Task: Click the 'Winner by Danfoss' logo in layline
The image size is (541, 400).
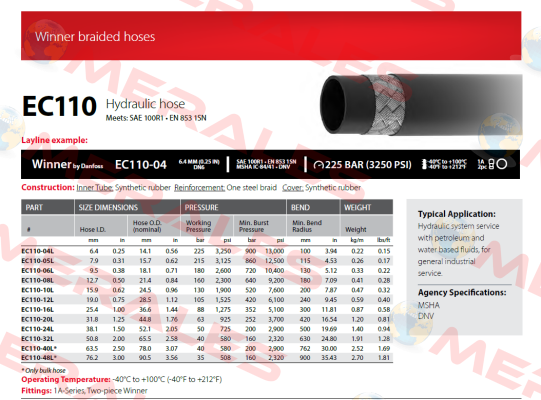Action: [68, 164]
